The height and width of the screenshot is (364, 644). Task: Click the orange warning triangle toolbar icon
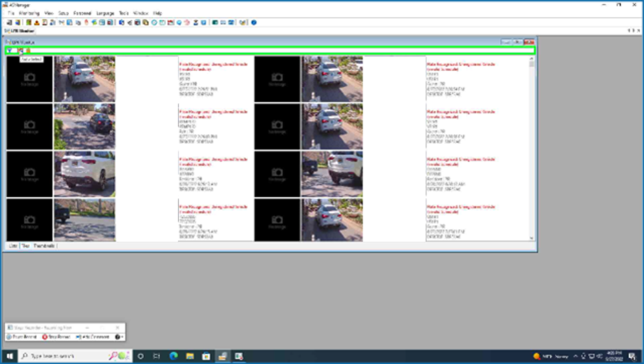tap(36, 22)
